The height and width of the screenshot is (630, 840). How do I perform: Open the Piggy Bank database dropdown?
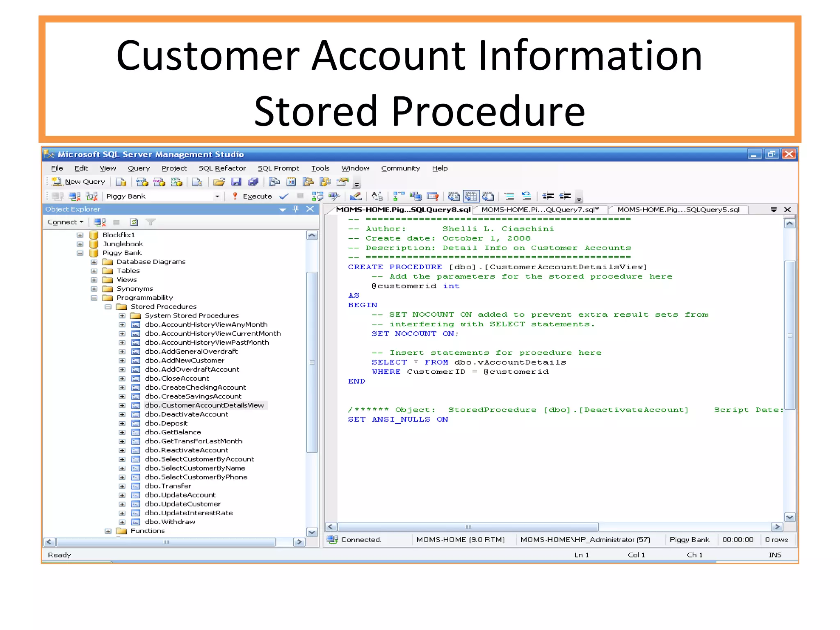coord(217,196)
